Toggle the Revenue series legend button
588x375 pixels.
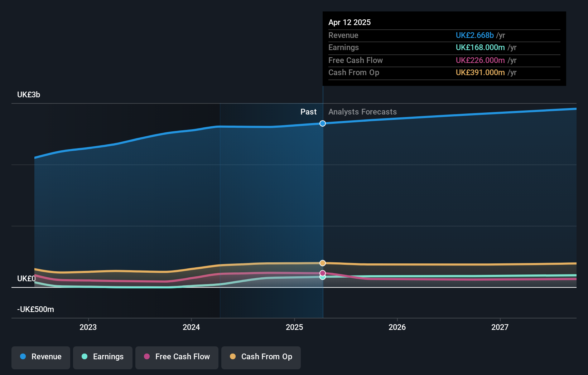click(41, 357)
